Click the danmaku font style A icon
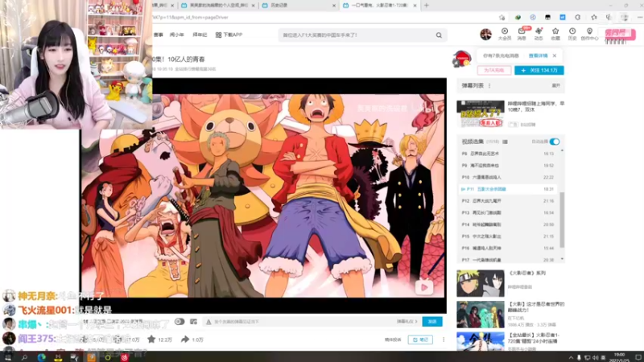The width and height of the screenshot is (644, 362). click(x=208, y=322)
